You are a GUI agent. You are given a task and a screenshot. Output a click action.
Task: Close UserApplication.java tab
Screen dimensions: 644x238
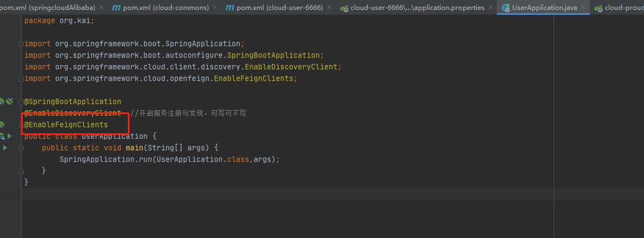583,7
